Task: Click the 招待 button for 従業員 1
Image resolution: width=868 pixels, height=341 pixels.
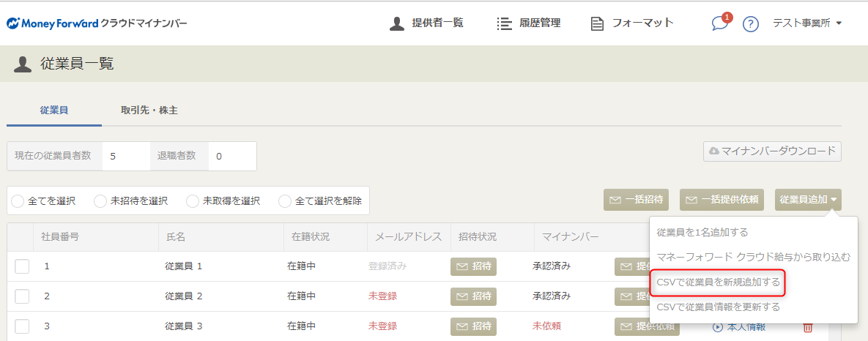Action: [473, 266]
